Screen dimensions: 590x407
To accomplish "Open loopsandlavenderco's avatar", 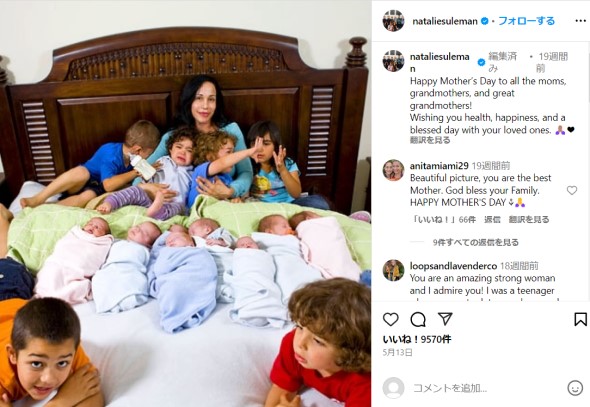I will pyautogui.click(x=393, y=270).
